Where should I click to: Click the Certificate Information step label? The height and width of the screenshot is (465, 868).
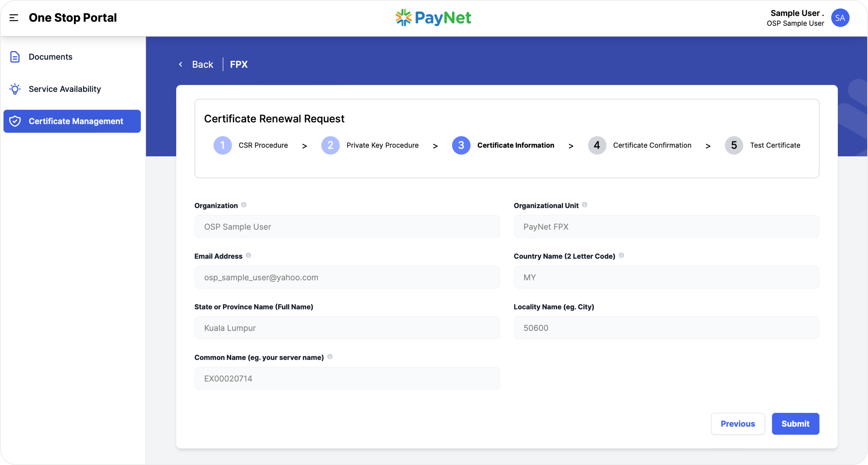515,145
